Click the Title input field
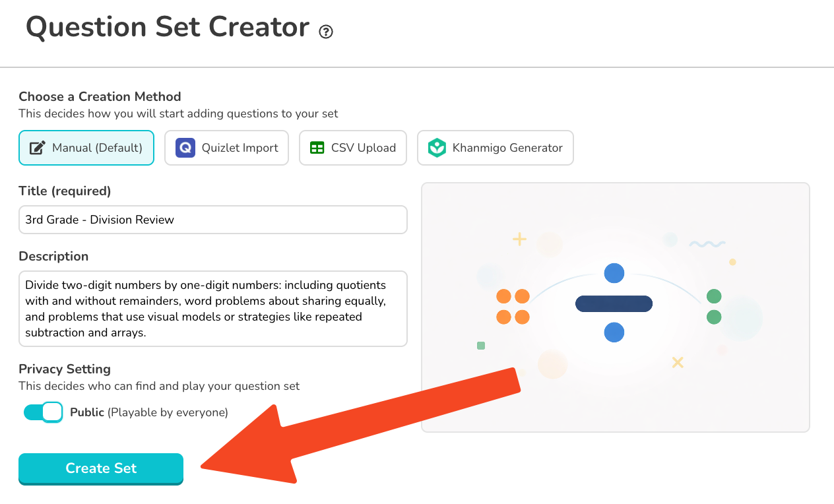This screenshot has width=834, height=504. [213, 220]
